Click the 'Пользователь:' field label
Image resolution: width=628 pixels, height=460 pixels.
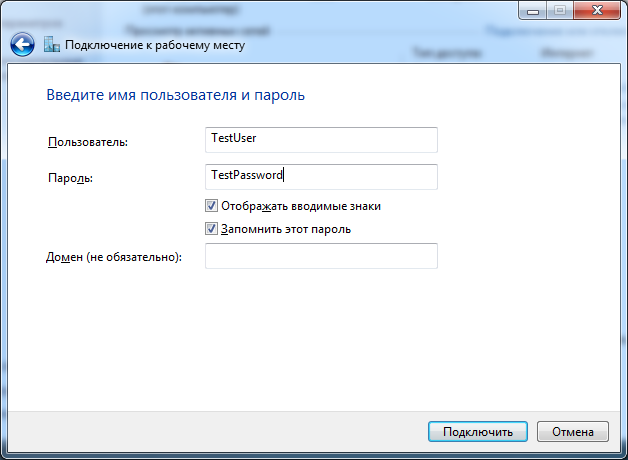(x=88, y=143)
